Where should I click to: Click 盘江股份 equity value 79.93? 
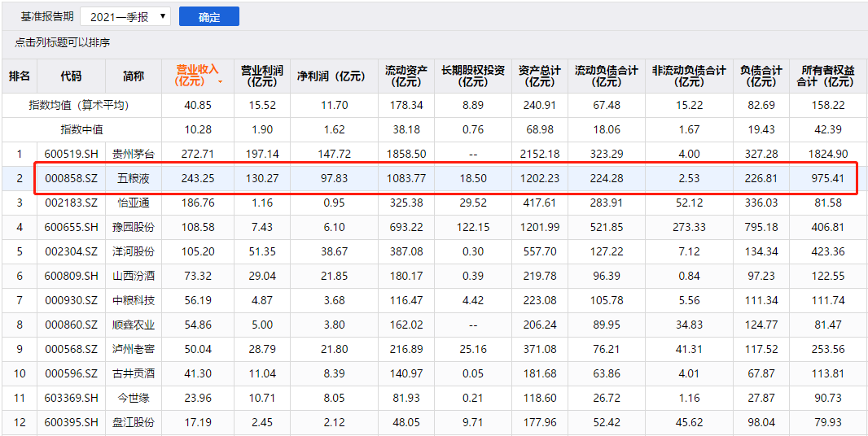(x=828, y=422)
